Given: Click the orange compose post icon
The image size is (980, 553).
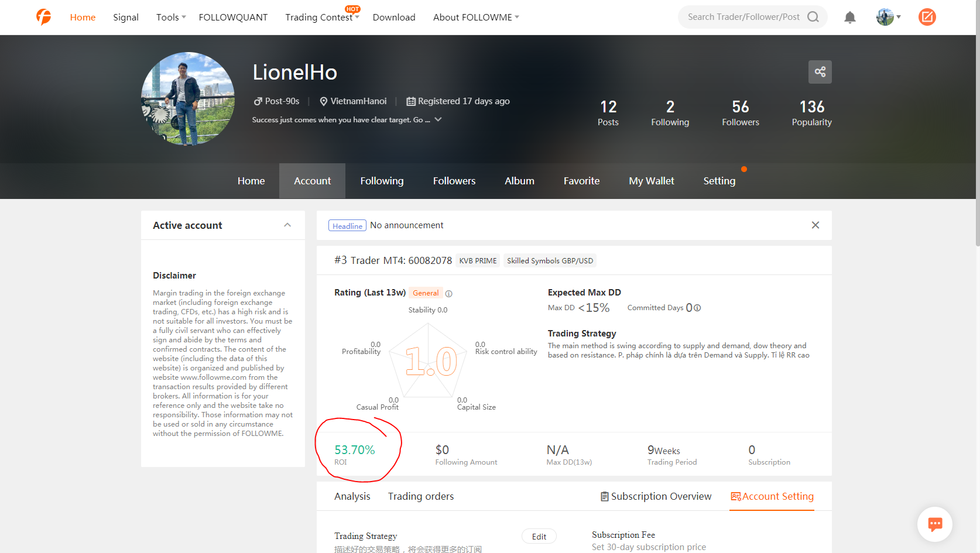Looking at the screenshot, I should 927,17.
